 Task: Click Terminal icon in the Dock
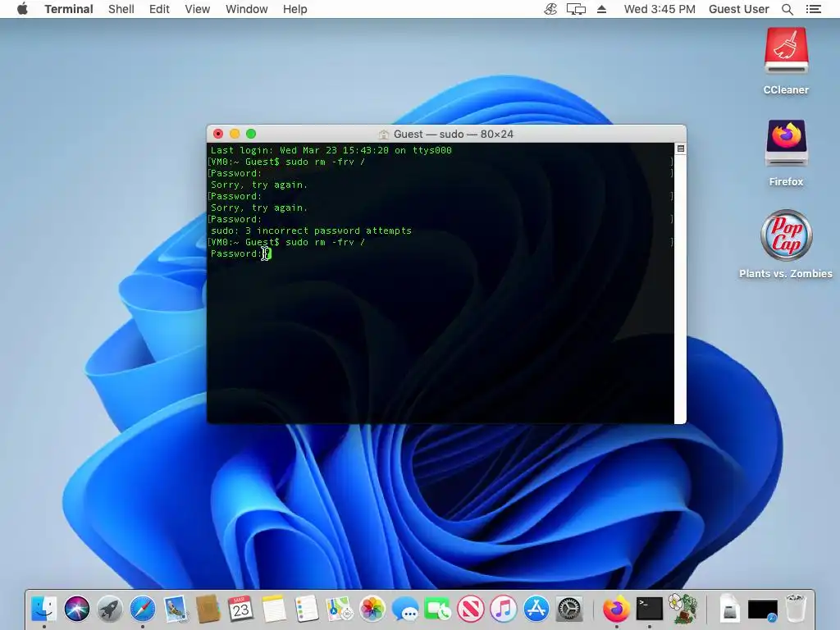[650, 609]
